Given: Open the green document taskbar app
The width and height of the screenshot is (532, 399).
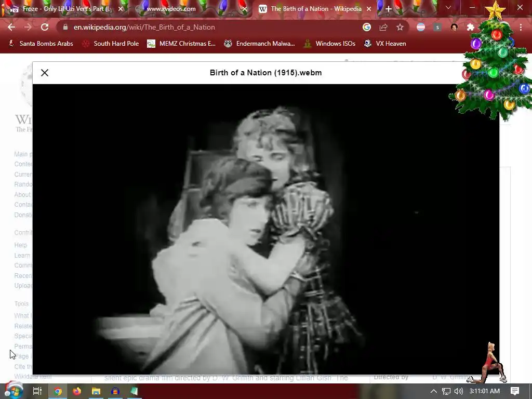Looking at the screenshot, I should tap(134, 391).
